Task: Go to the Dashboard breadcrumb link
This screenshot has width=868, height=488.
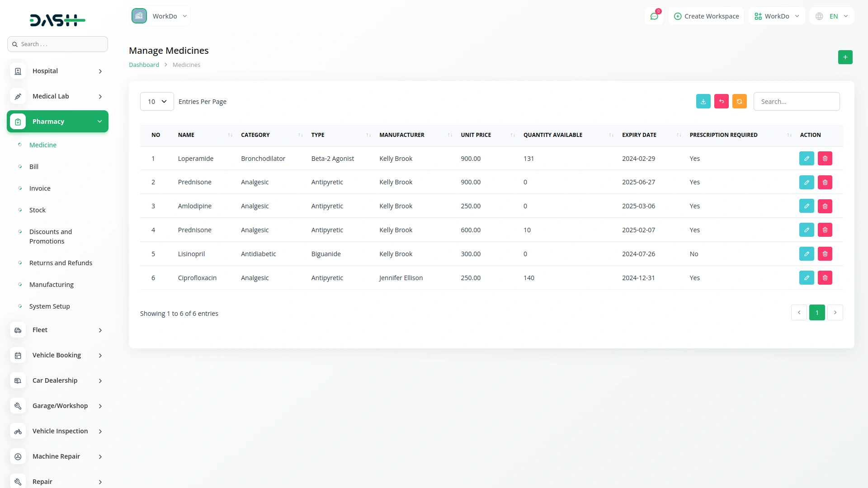Action: point(144,65)
